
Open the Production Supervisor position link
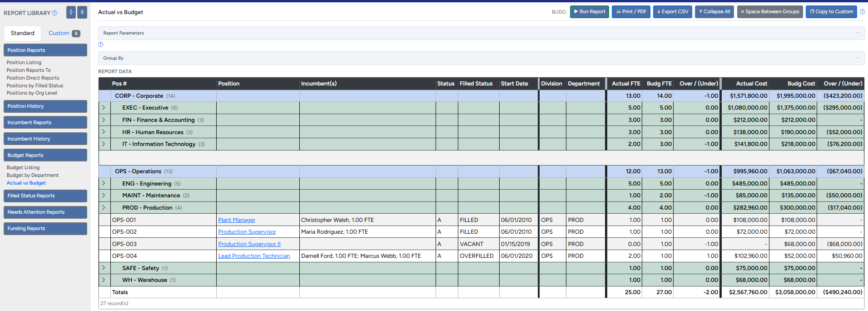(x=247, y=232)
